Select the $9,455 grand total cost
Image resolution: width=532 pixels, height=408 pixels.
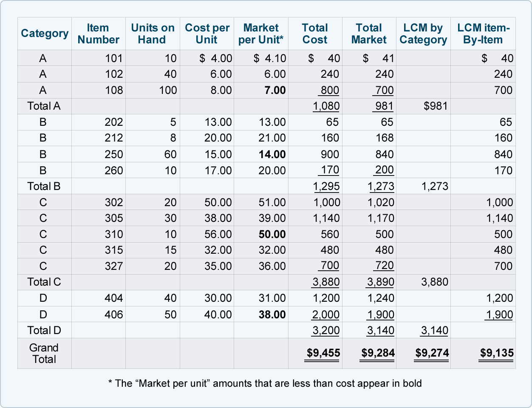(323, 353)
